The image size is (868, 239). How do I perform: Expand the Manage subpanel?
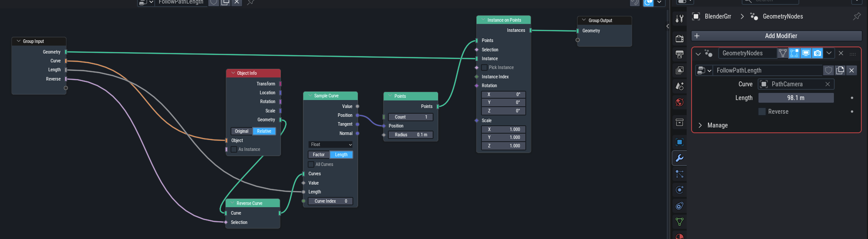point(700,125)
